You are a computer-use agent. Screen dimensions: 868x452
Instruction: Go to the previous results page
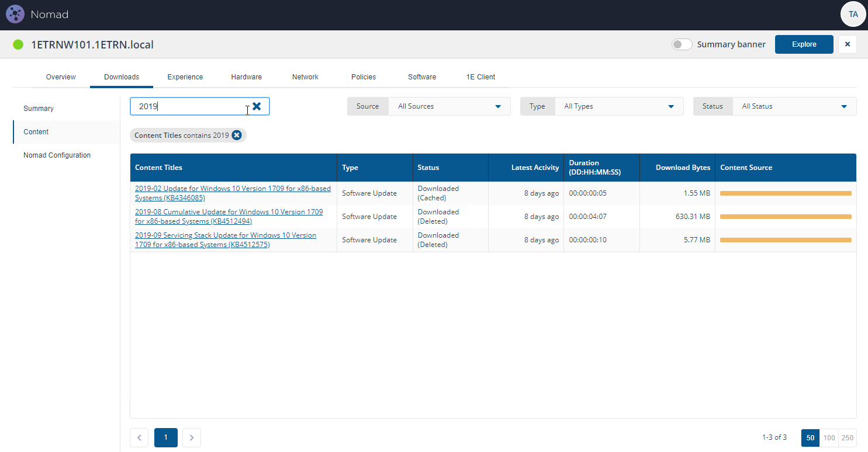(139, 437)
